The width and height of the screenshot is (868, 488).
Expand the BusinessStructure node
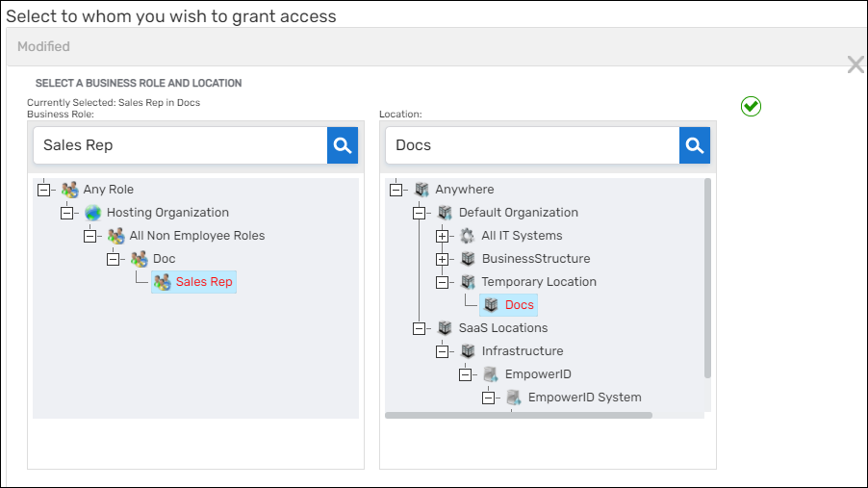442,259
